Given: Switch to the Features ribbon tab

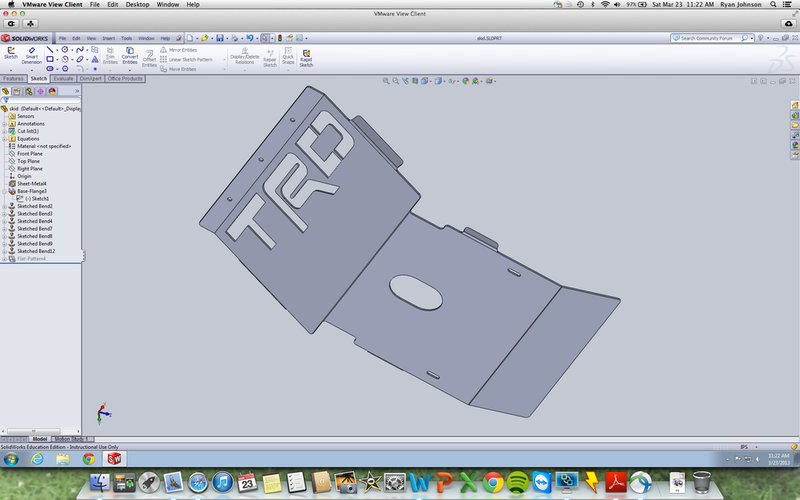Looking at the screenshot, I should [13, 79].
